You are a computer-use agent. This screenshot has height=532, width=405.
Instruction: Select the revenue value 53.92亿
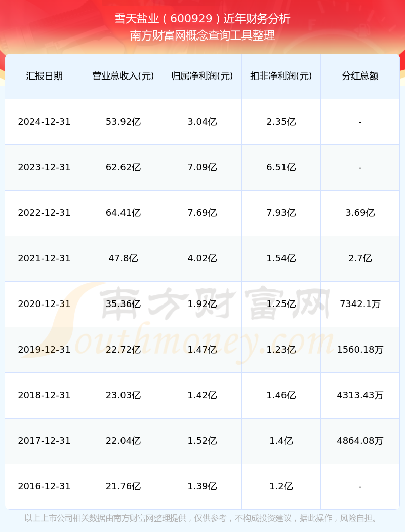tap(124, 122)
